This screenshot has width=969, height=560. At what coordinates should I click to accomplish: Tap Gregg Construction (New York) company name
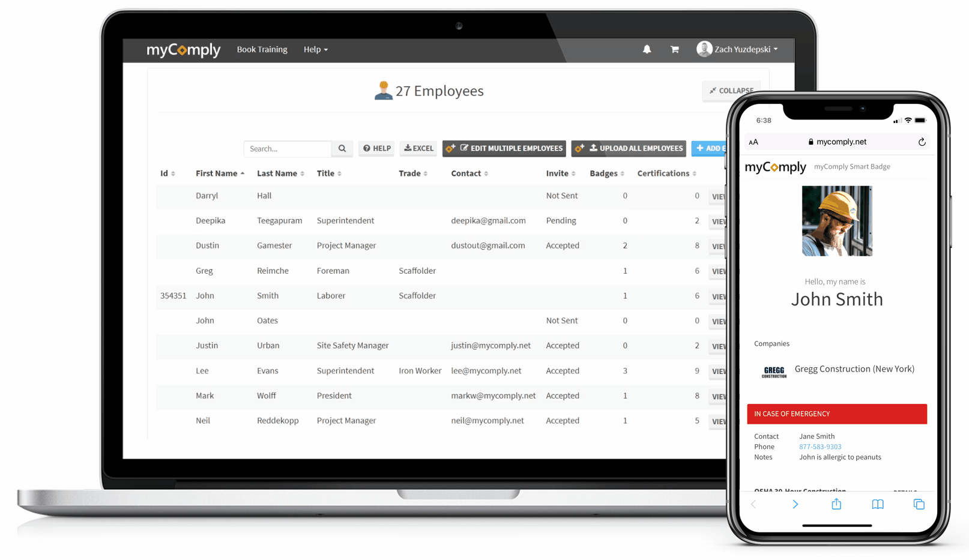[x=854, y=369]
